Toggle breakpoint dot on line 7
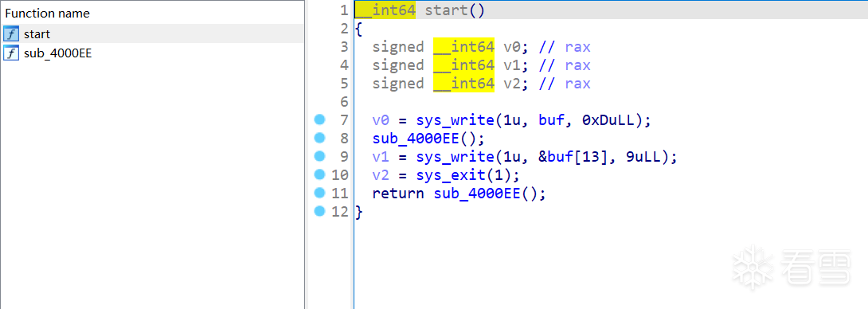 319,119
